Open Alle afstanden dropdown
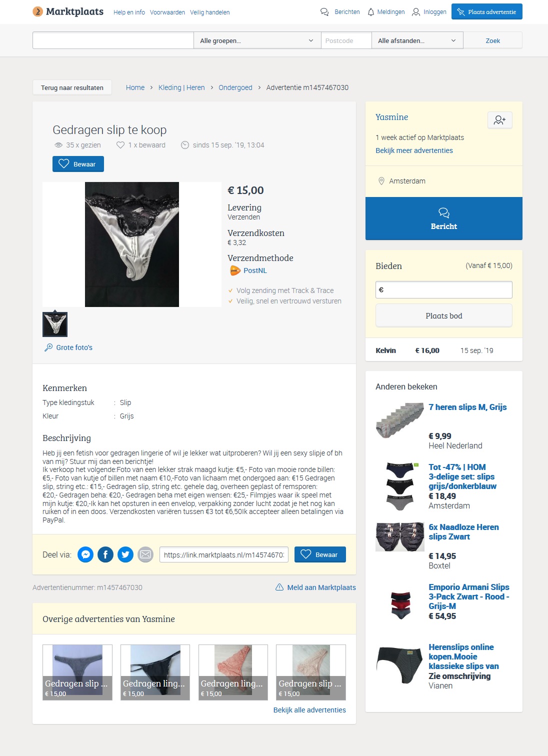548x756 pixels. click(x=417, y=40)
